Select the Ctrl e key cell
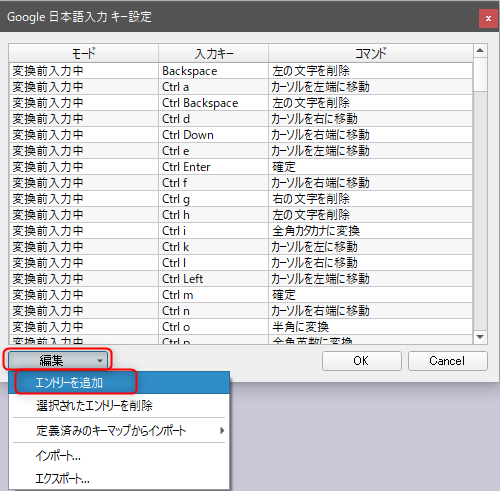Viewport: 500px width, 491px height. coord(214,151)
